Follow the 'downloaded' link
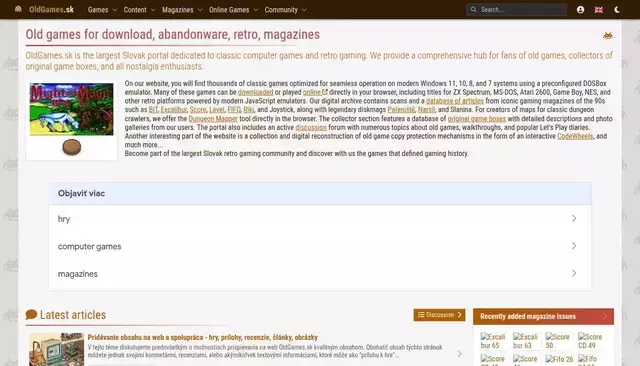Screen dimensions: 640x366 point(256,92)
